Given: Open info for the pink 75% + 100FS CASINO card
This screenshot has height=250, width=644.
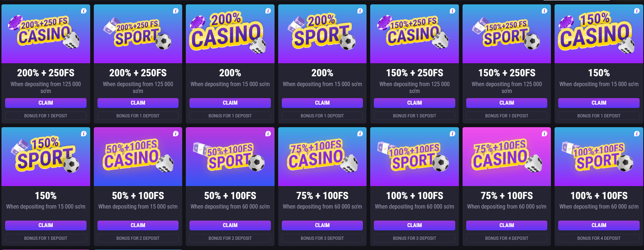Looking at the screenshot, I should click(545, 133).
